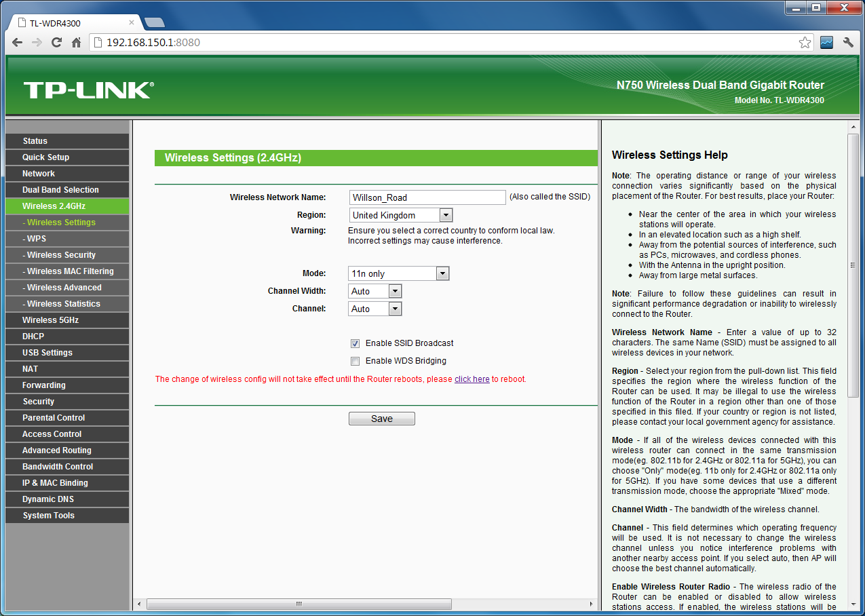Click the page icon in address bar
The height and width of the screenshot is (616, 865).
[x=98, y=42]
